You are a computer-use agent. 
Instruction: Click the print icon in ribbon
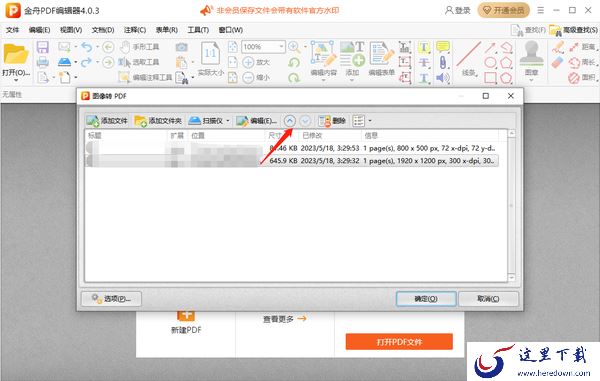pos(42,62)
